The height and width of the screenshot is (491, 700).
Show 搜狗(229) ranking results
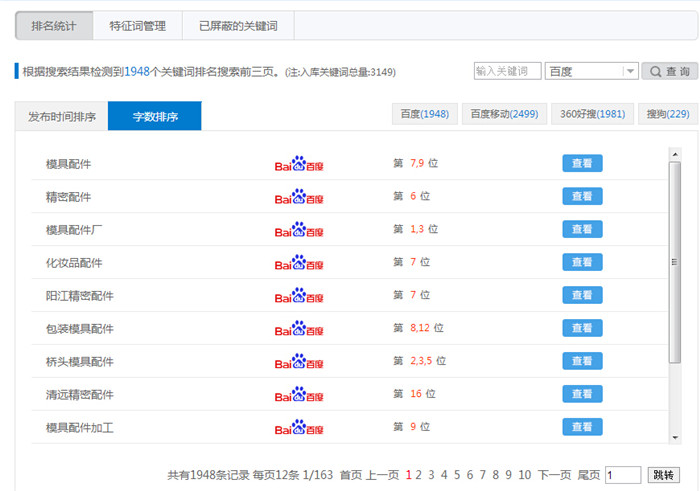coord(667,114)
